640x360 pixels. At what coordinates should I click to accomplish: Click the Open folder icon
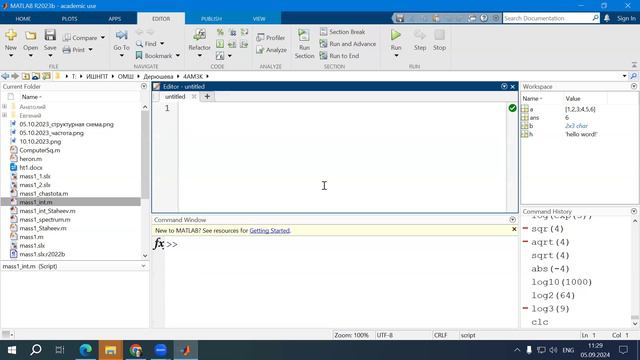point(30,36)
